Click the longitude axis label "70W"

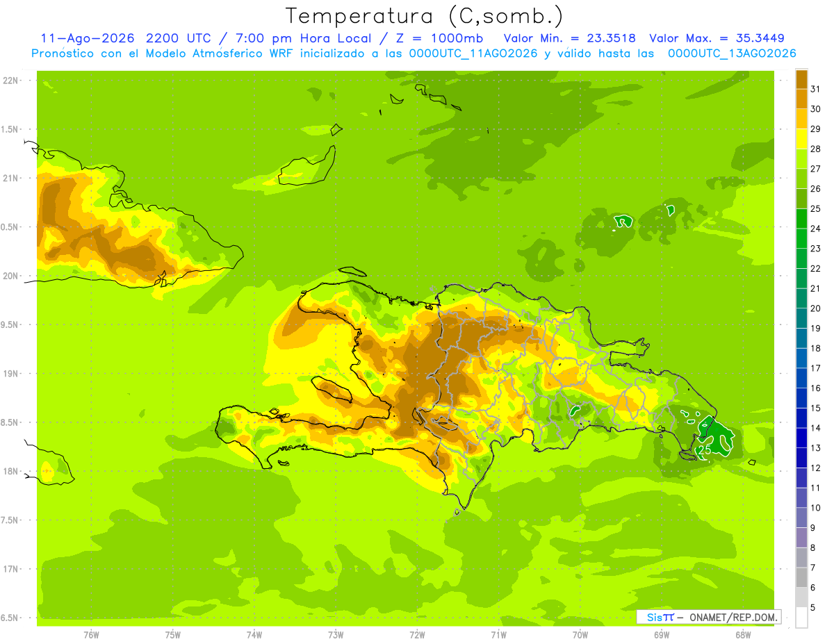(x=580, y=635)
